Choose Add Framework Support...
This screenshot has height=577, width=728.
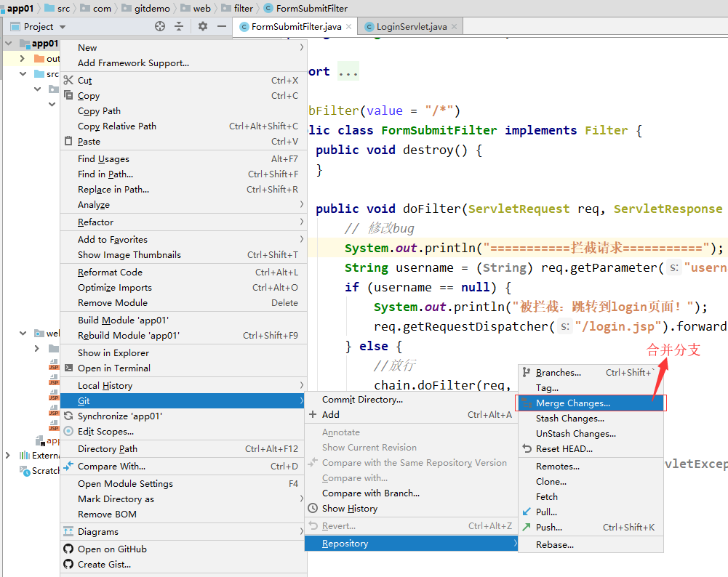coord(184,62)
